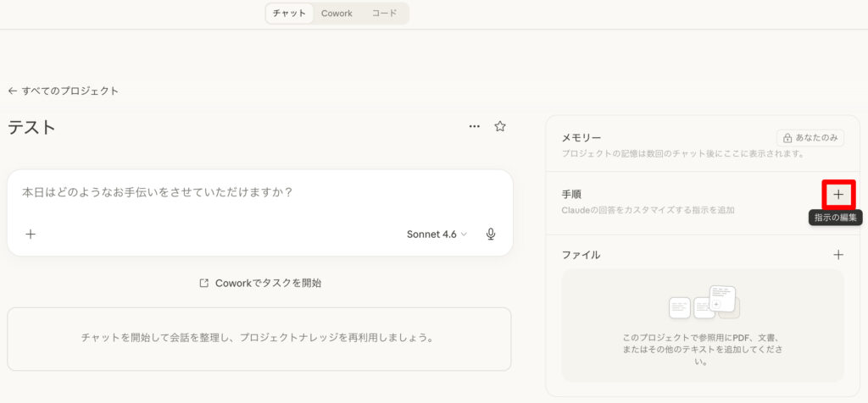This screenshot has height=403, width=868.
Task: Select the コード tab
Action: coord(384,14)
